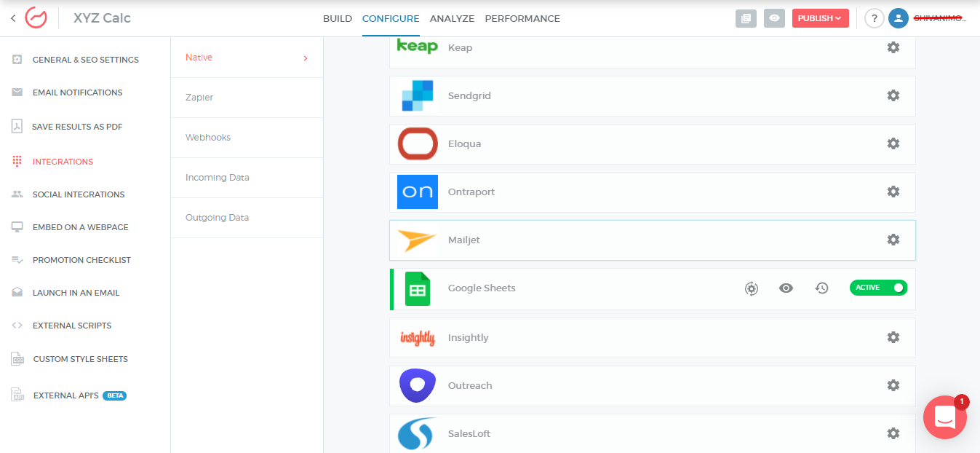Click the document list icon in header

746,18
